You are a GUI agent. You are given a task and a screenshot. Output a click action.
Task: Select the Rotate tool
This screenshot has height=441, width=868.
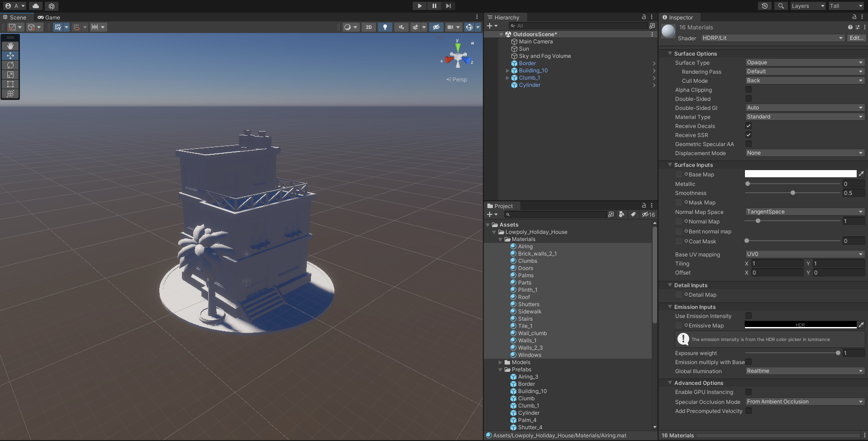click(10, 65)
